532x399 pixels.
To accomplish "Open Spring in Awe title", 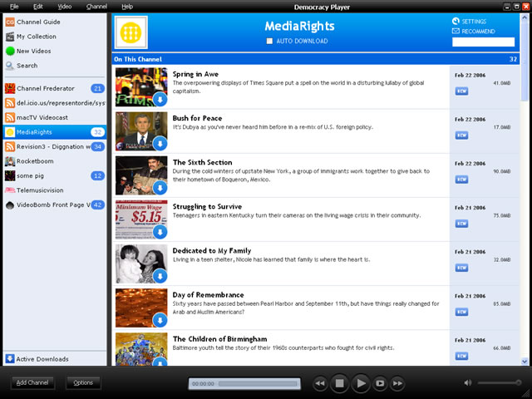I will pos(195,74).
